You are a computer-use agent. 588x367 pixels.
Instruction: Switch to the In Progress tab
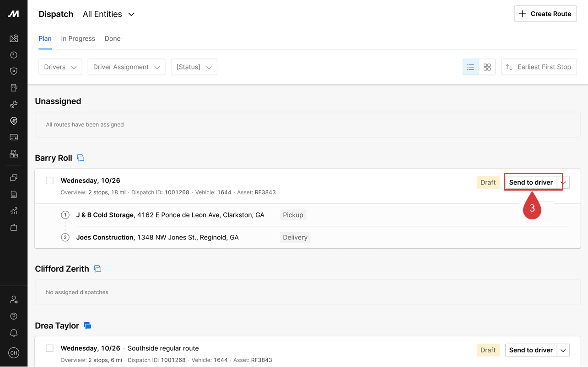click(78, 39)
